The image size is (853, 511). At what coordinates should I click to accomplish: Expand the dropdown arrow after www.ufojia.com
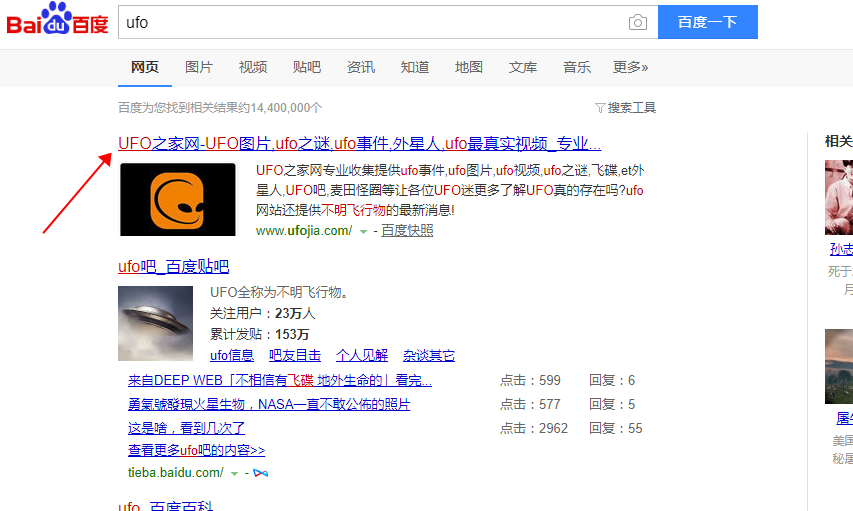363,231
